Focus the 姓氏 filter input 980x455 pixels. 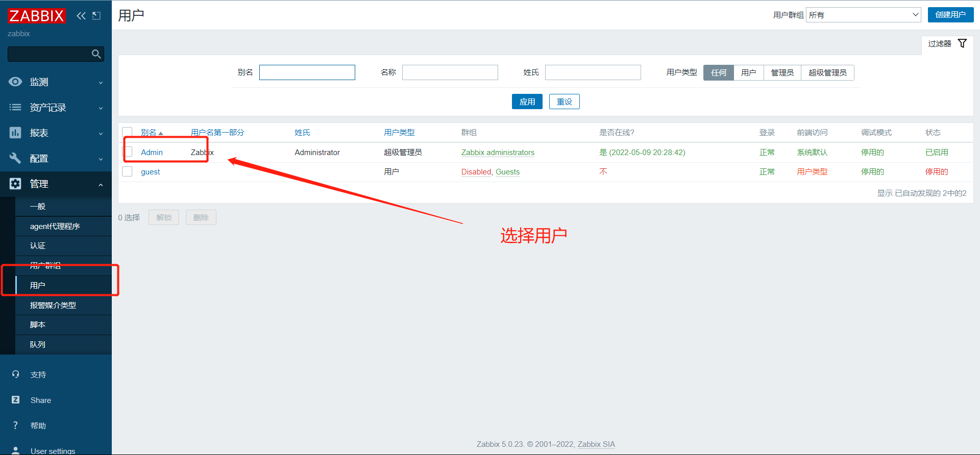click(593, 72)
